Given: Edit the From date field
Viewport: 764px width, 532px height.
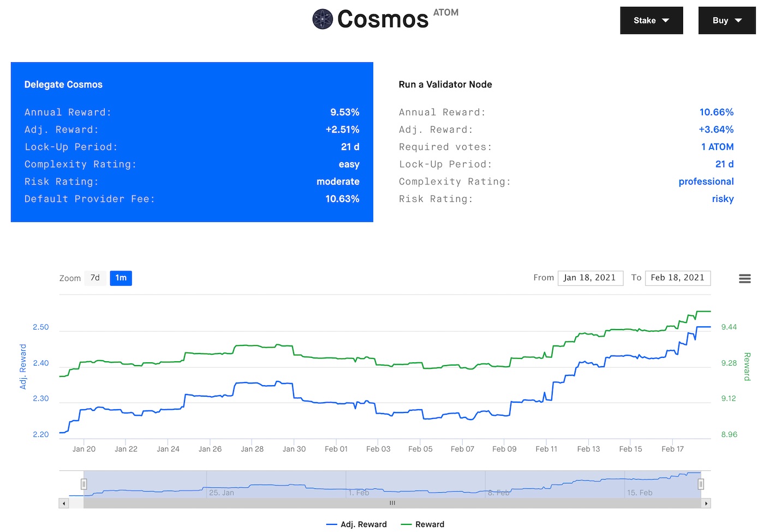Looking at the screenshot, I should [x=590, y=278].
